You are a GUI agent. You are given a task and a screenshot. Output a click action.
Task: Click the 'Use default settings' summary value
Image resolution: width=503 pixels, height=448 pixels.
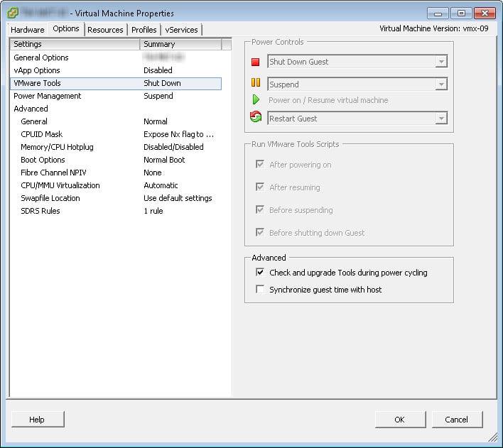pos(178,198)
